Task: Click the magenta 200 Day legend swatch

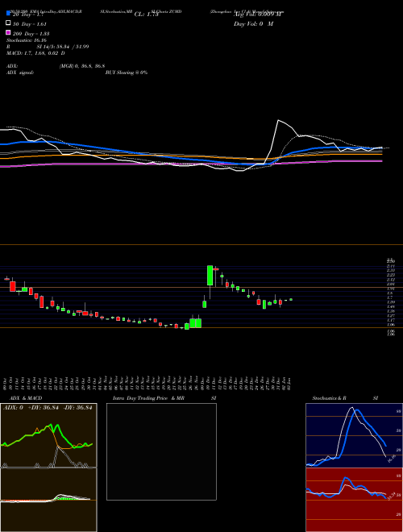Action: (x=8, y=32)
